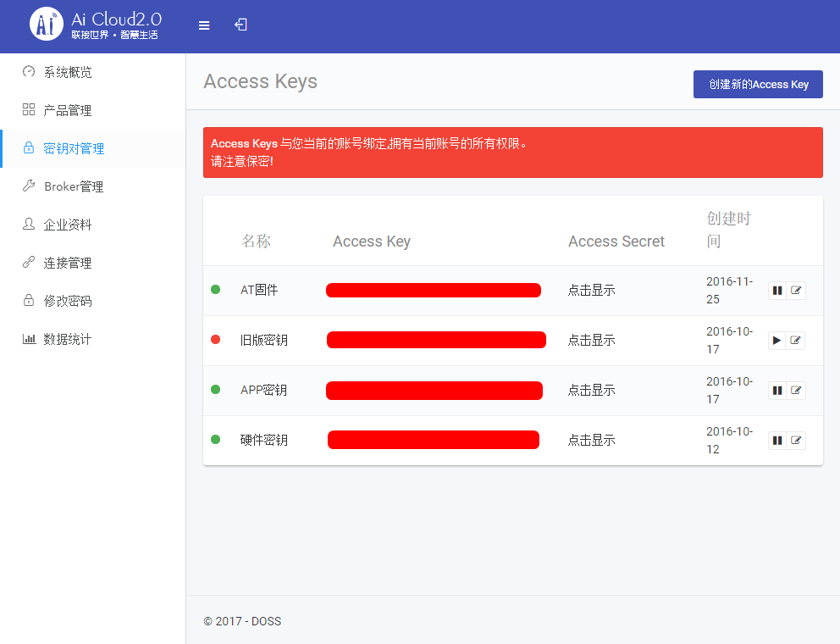Edit the AT固件 key
This screenshot has width=840, height=644.
796,291
